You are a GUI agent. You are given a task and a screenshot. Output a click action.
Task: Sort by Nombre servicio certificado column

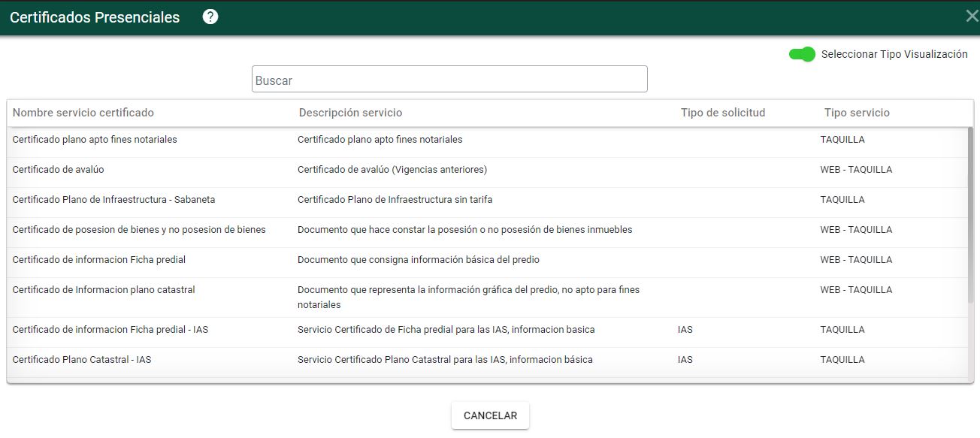83,113
